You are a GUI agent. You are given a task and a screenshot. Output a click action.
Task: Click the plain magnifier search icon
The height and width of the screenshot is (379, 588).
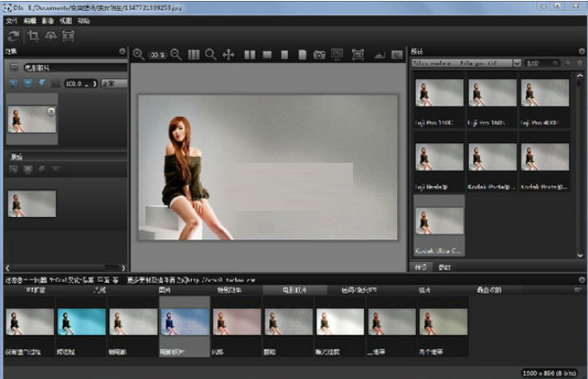click(x=210, y=55)
